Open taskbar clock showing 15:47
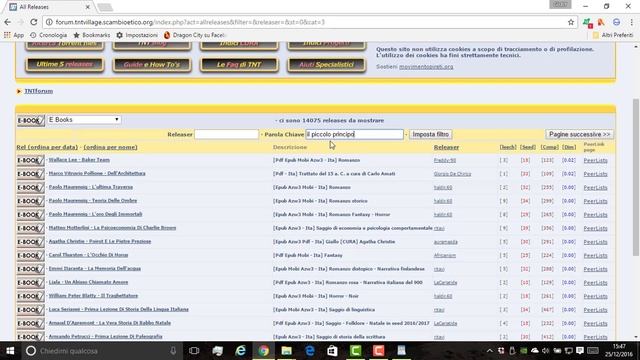Viewport: 640px width, 360px height. 619,351
